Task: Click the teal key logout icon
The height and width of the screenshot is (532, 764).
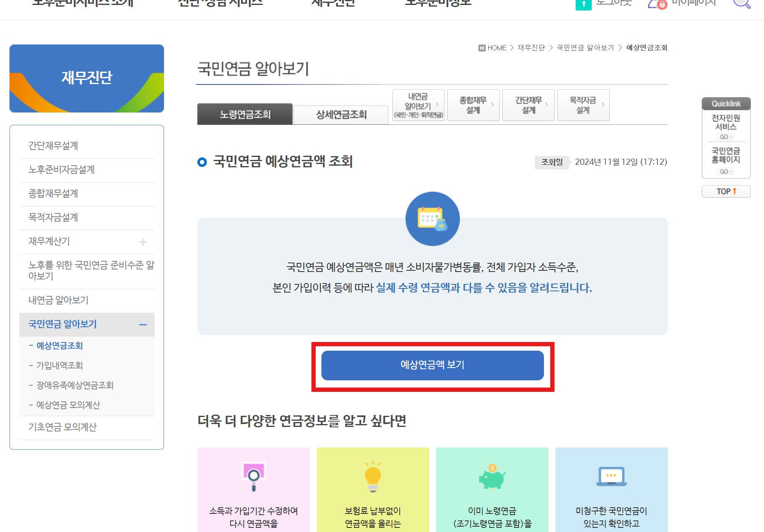Action: tap(584, 5)
